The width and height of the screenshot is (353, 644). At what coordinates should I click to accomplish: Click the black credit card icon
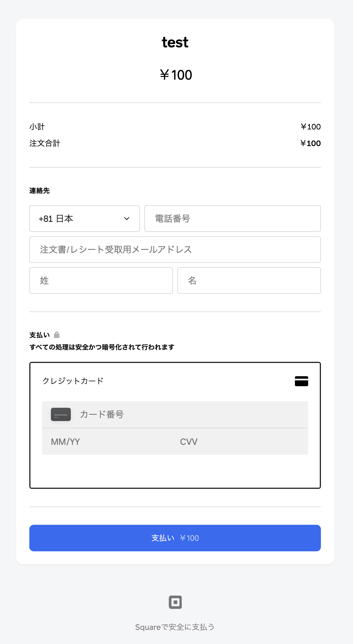(x=301, y=381)
